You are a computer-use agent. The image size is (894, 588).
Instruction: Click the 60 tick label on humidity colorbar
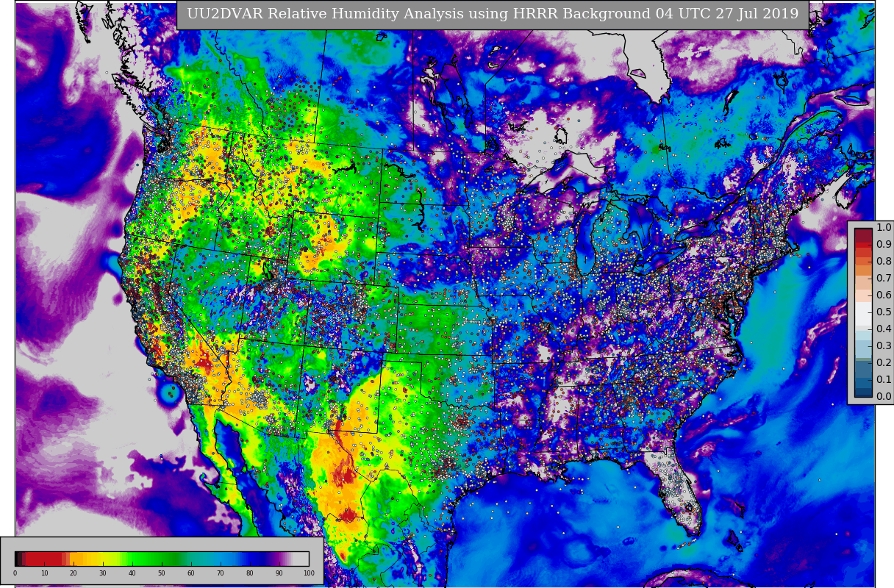[191, 573]
